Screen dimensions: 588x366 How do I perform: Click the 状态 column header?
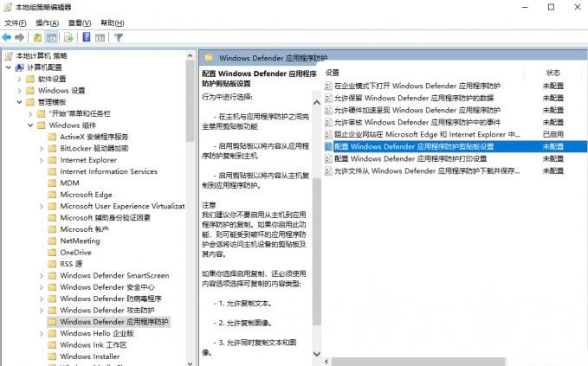click(x=553, y=73)
